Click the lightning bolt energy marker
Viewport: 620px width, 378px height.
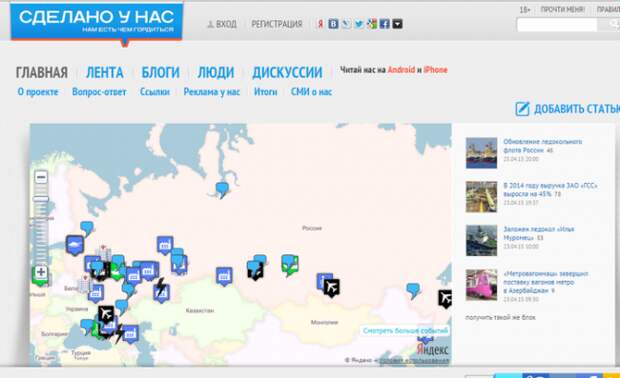point(160,286)
